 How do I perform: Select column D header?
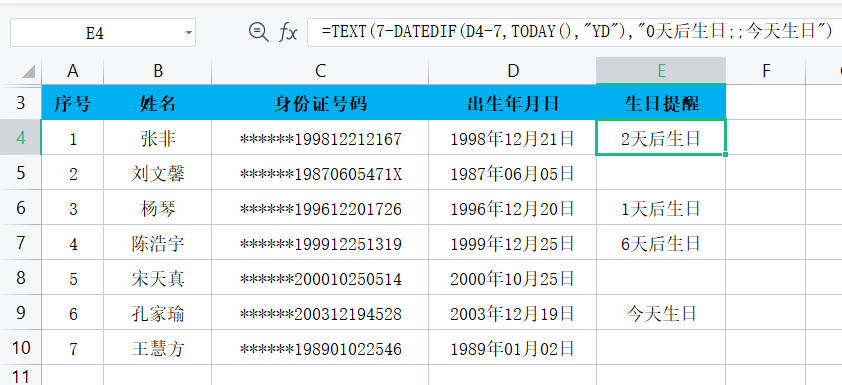pyautogui.click(x=513, y=71)
